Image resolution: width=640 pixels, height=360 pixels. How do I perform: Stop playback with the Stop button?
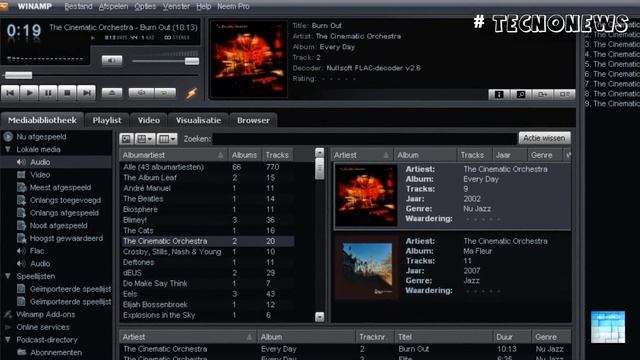point(67,93)
